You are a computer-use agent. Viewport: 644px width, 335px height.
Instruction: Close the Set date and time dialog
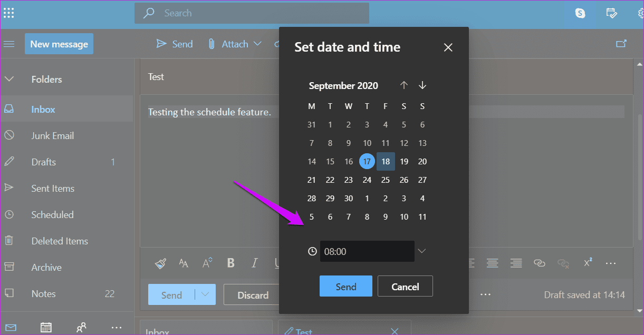tap(448, 47)
